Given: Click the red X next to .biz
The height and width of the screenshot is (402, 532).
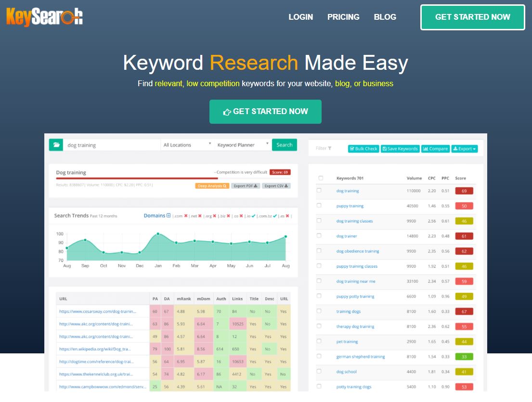Looking at the screenshot, I should 228,216.
